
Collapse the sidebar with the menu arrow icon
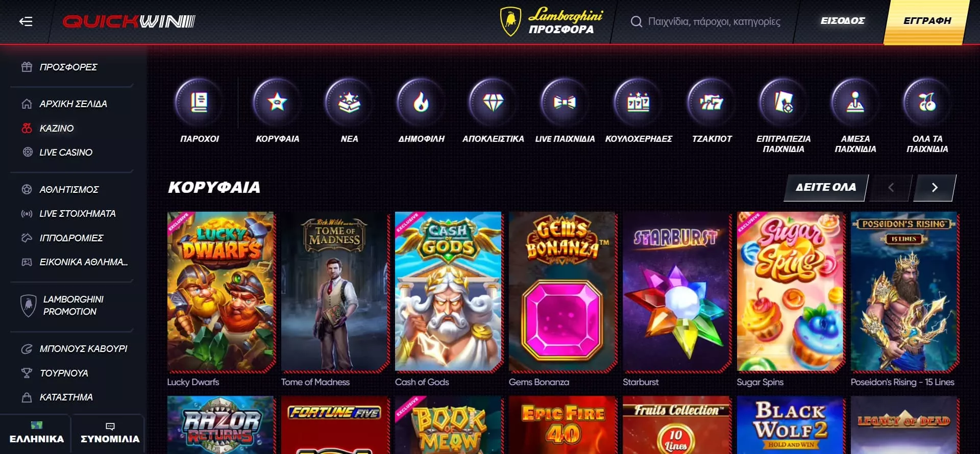[x=26, y=21]
